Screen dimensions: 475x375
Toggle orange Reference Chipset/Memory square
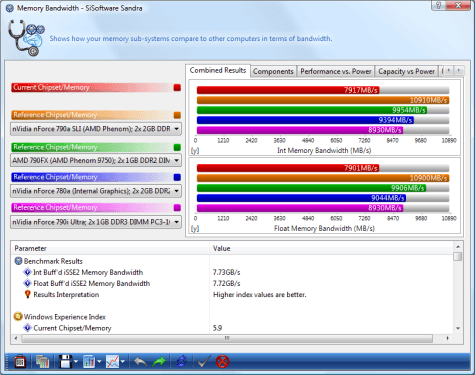pyautogui.click(x=177, y=115)
